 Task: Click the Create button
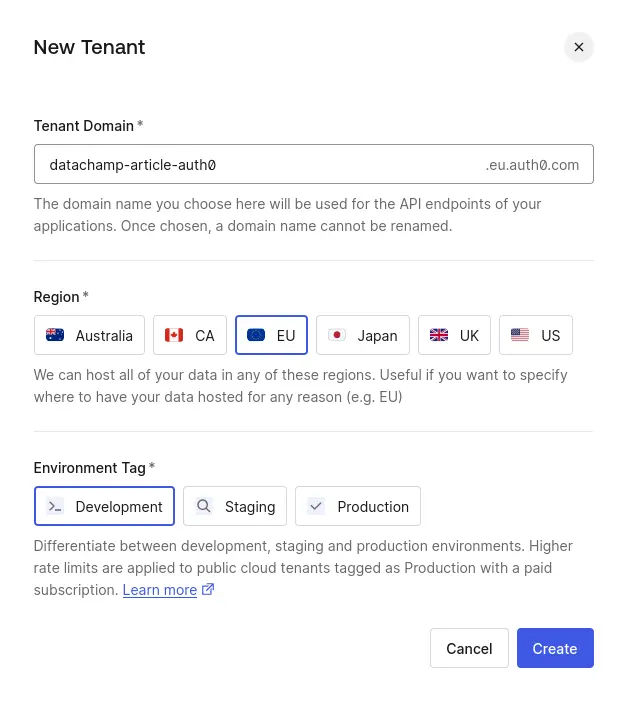pyautogui.click(x=555, y=648)
